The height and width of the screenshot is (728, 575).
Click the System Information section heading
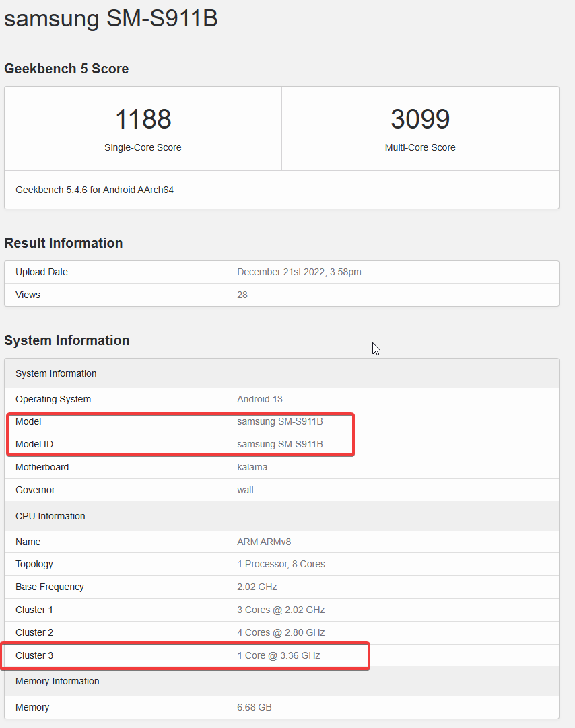[x=67, y=340]
